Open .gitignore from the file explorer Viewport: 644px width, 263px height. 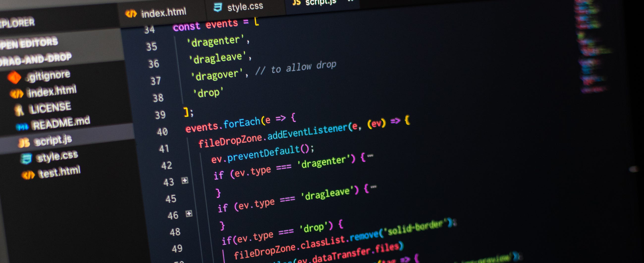click(x=48, y=76)
